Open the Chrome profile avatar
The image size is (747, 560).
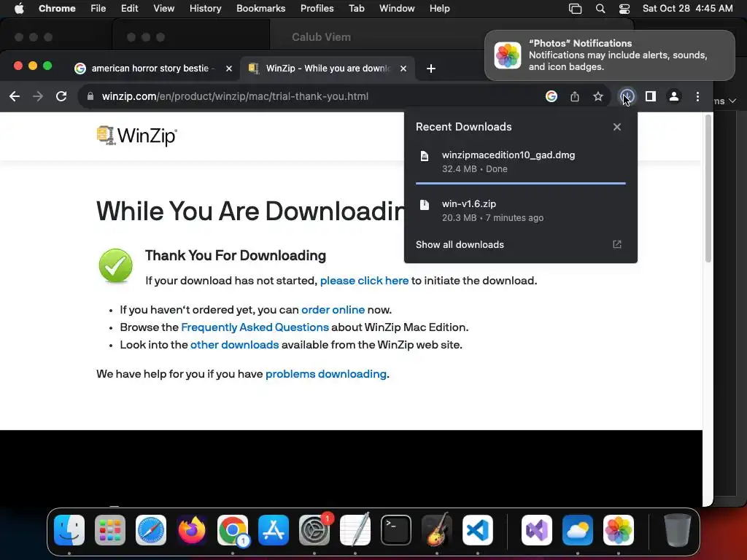673,97
